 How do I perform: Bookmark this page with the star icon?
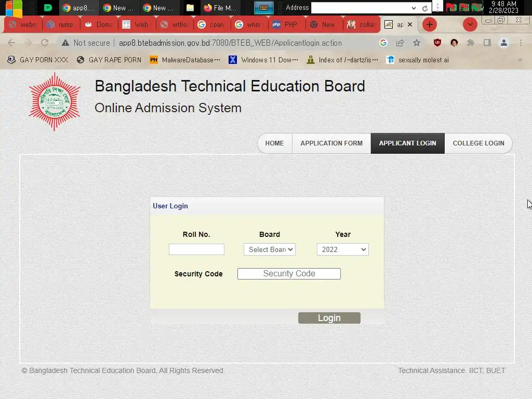[x=417, y=43]
